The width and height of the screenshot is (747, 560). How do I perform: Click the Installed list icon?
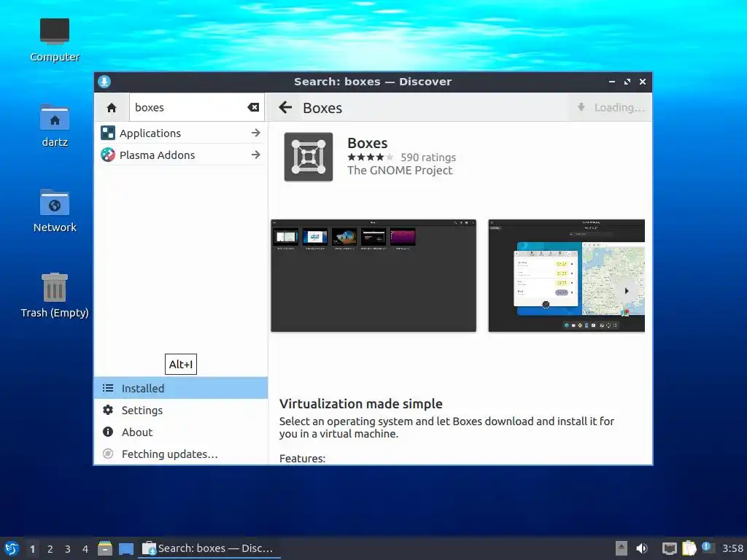tap(108, 388)
